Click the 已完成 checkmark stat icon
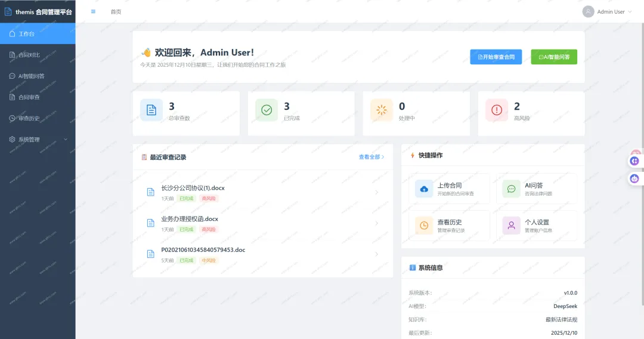The image size is (644, 339). point(267,110)
